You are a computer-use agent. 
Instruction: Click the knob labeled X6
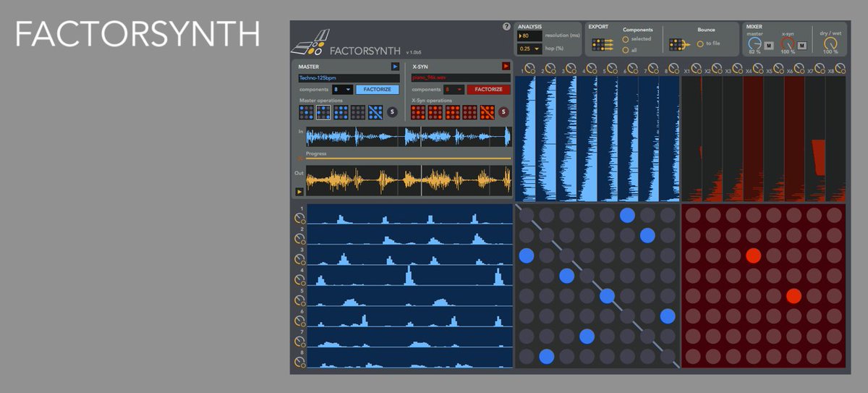click(799, 69)
